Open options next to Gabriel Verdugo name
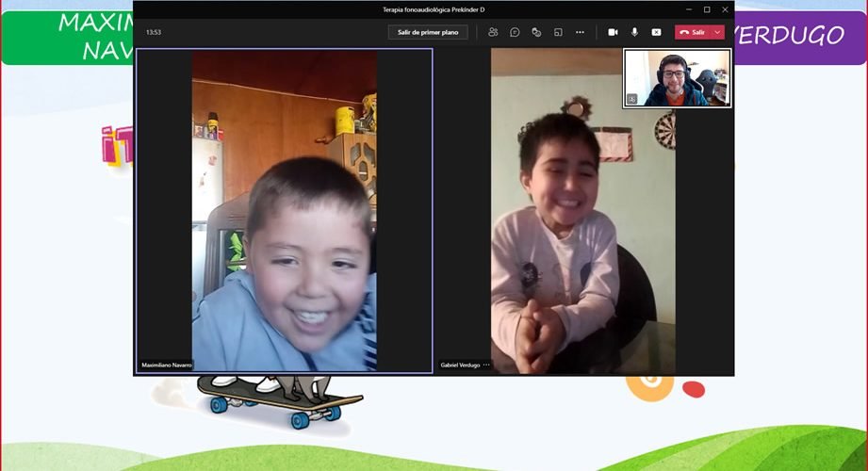The width and height of the screenshot is (868, 471). coord(486,365)
